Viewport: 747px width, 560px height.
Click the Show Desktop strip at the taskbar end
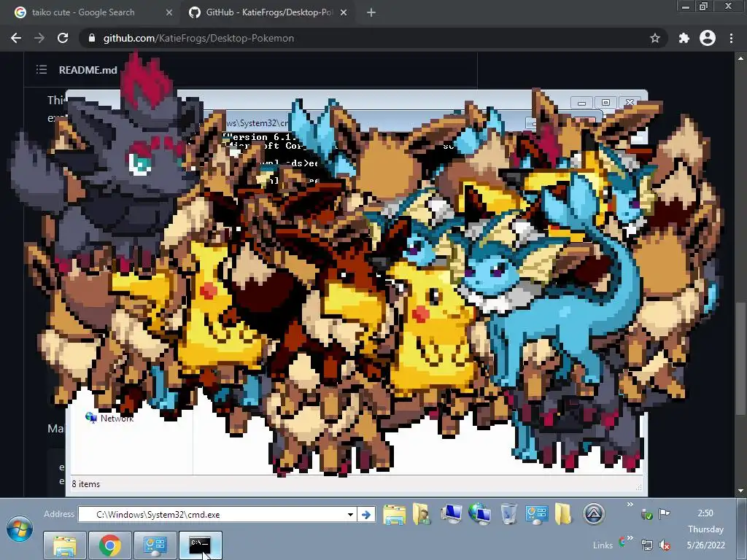click(x=742, y=529)
